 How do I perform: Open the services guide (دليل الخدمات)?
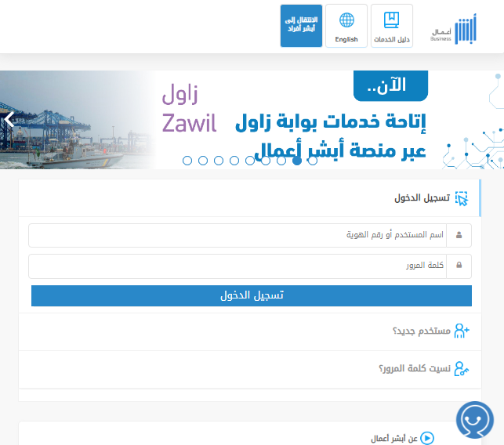(391, 26)
